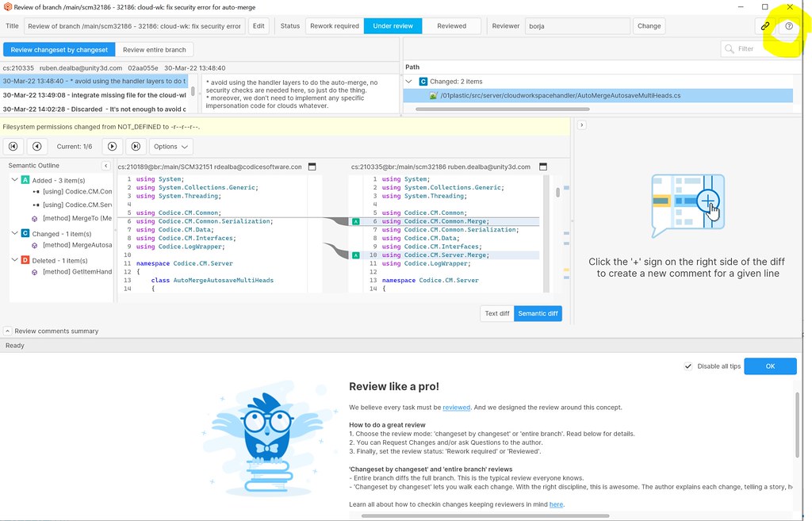Switch to the Review entire branch tab
812x521 pixels.
click(155, 48)
